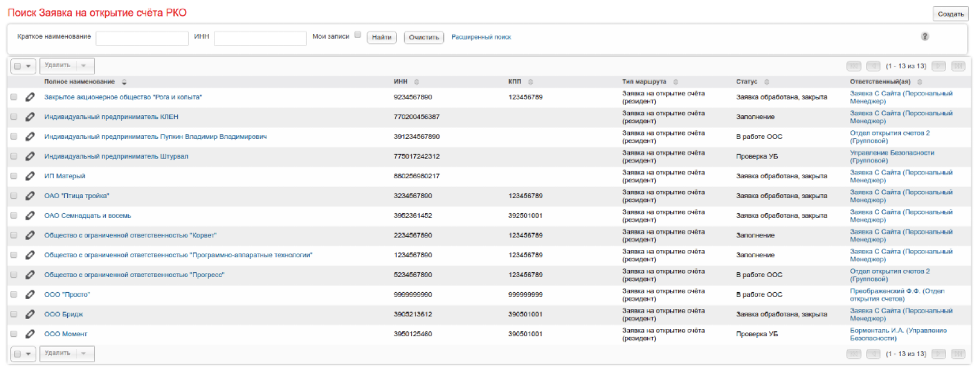Click the help question mark icon
This screenshot has width=980, height=367.
[924, 36]
